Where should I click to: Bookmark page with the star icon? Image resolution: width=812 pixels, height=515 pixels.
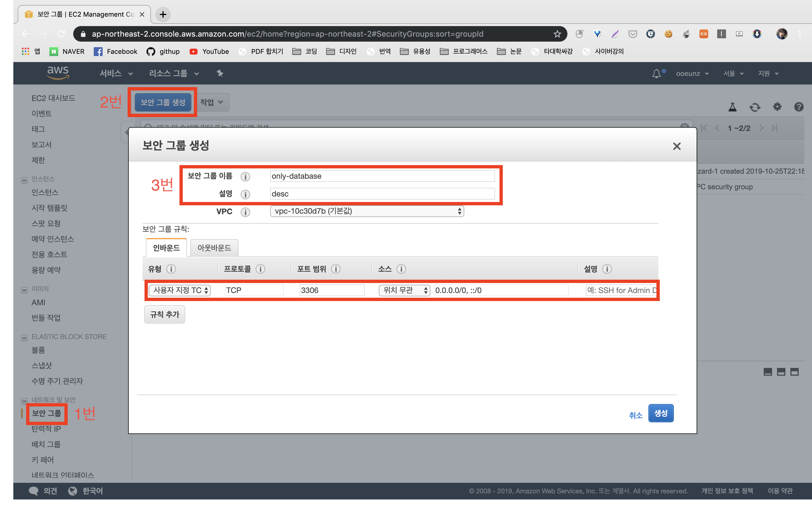click(557, 34)
